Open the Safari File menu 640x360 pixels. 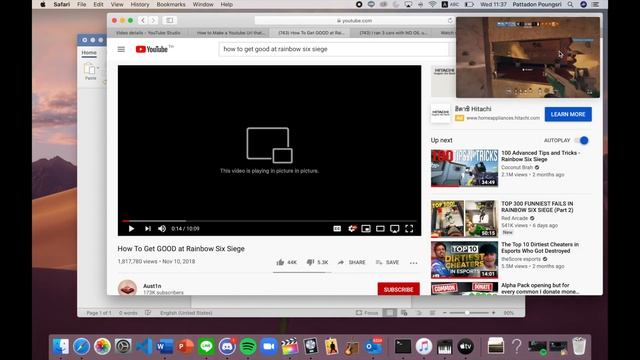tap(82, 4)
